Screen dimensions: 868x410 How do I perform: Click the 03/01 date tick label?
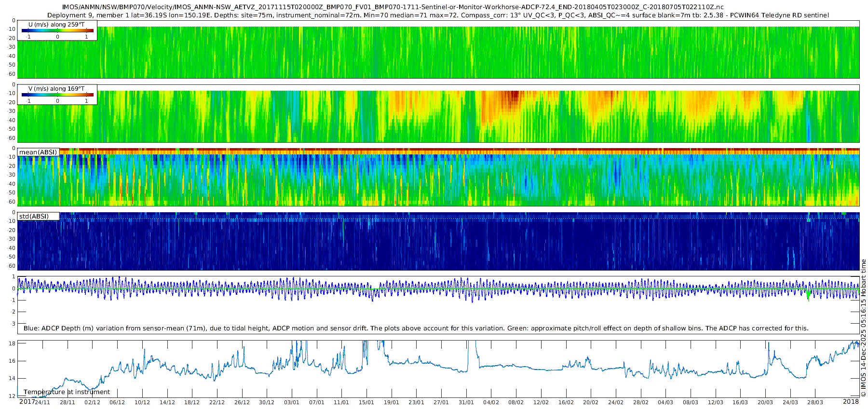(291, 402)
